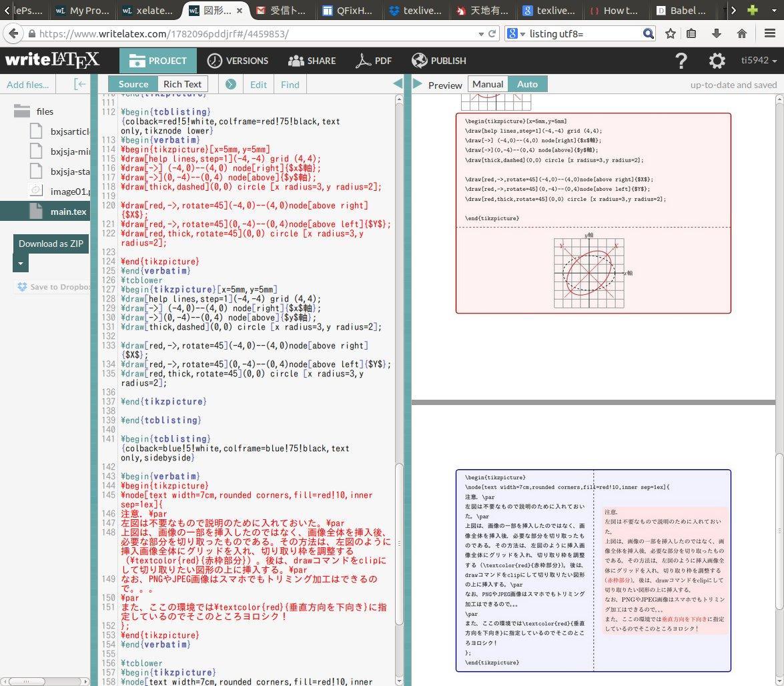This screenshot has width=784, height=686.
Task: Open a new tab with plus icon
Action: pyautogui.click(x=753, y=10)
